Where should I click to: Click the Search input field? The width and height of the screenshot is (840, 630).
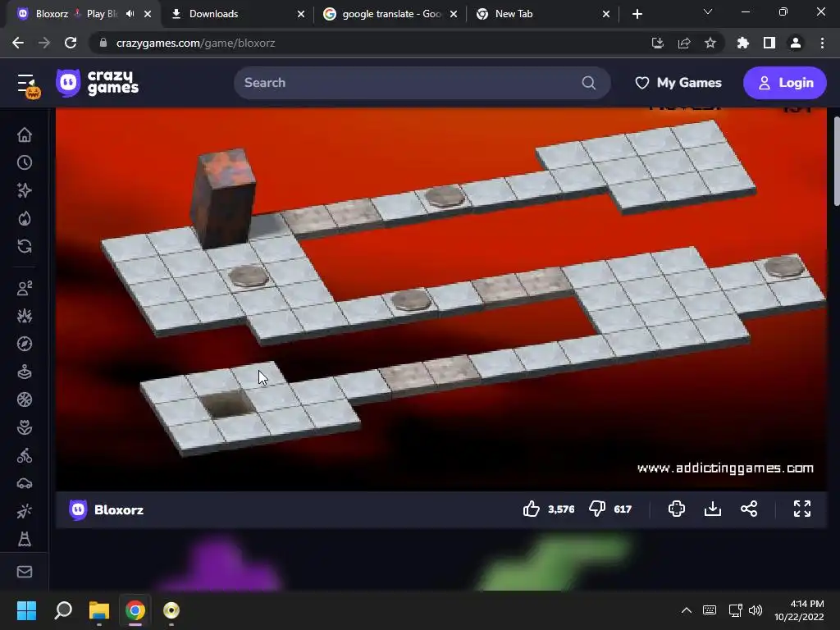422,83
